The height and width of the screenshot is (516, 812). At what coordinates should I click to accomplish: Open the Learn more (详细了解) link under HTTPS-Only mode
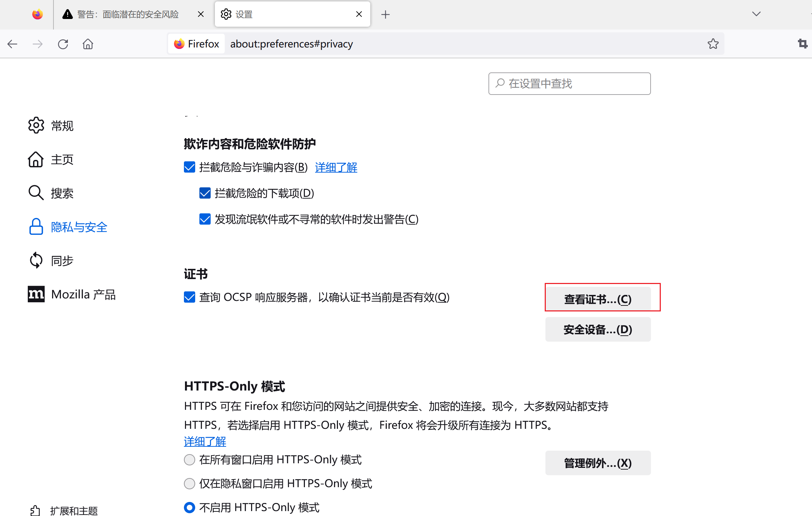pyautogui.click(x=205, y=441)
